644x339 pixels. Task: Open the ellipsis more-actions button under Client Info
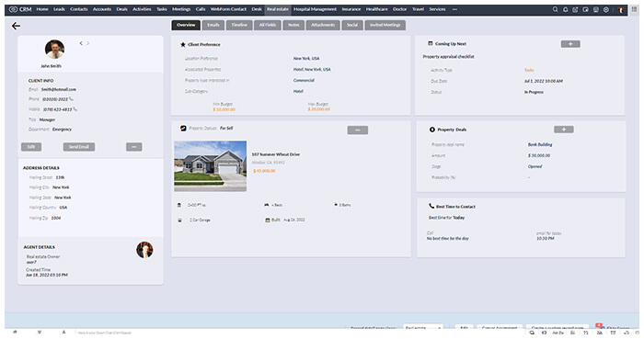tap(134, 147)
